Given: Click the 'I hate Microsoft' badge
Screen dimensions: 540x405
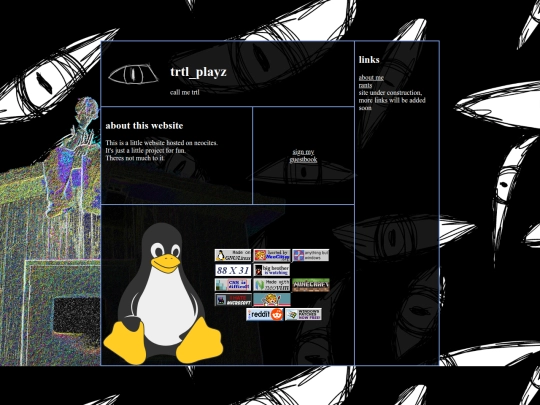Looking at the screenshot, I should click(233, 300).
